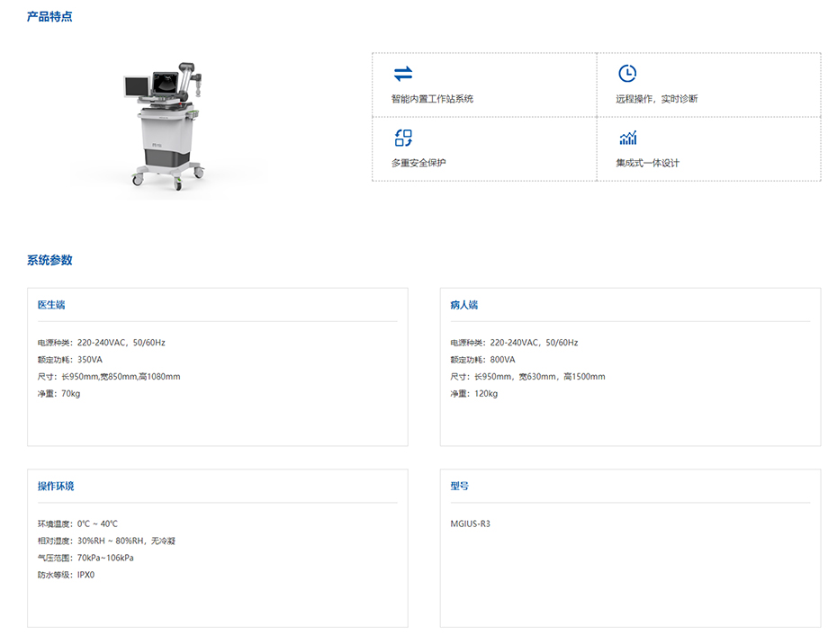Image resolution: width=837 pixels, height=644 pixels.
Task: Select the 净重：70kg line
Action: 58,394
